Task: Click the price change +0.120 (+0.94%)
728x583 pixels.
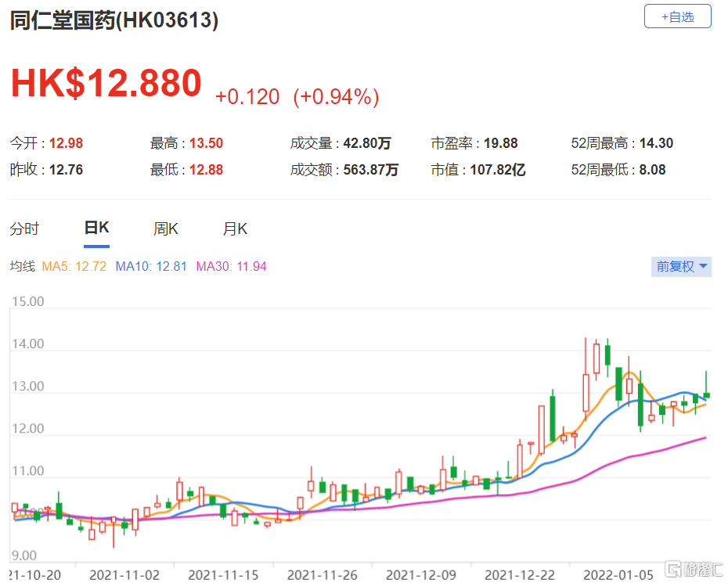Action: point(297,96)
